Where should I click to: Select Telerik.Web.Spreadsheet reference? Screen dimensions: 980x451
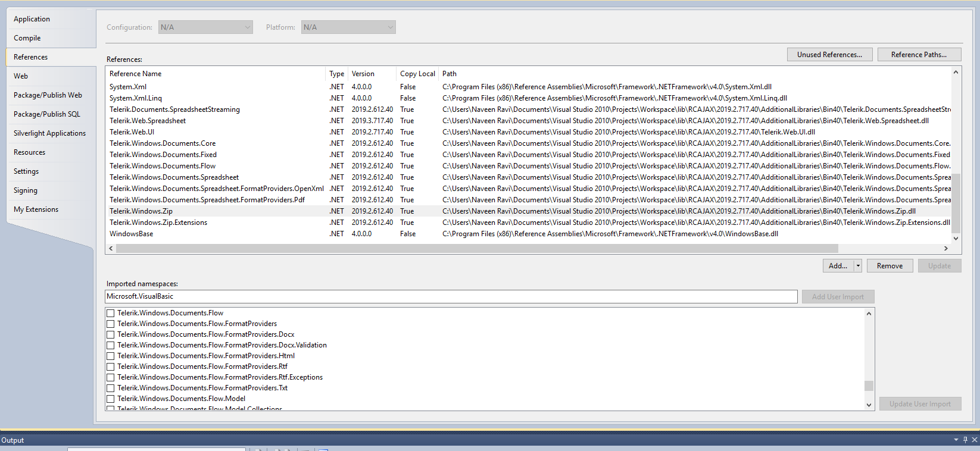[529, 121]
